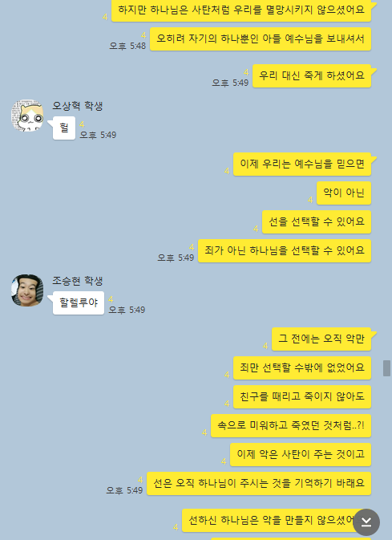392x540 pixels.
Task: Click the sender name 오상혁 학생
Action: click(78, 106)
